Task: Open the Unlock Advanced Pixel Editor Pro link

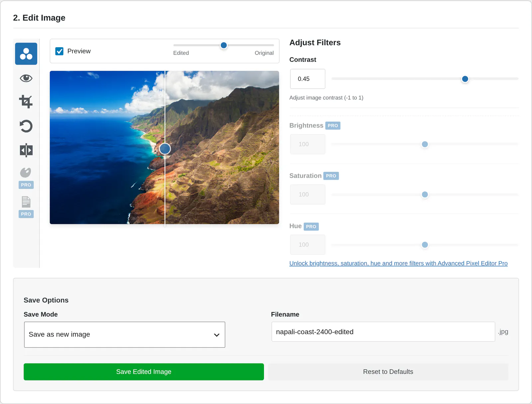Action: [398, 263]
